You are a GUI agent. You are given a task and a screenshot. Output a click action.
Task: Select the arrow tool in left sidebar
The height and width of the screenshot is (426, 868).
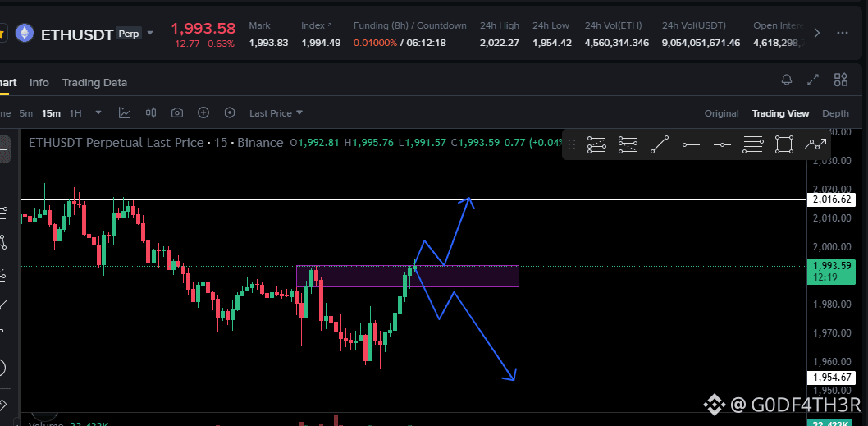pos(3,305)
